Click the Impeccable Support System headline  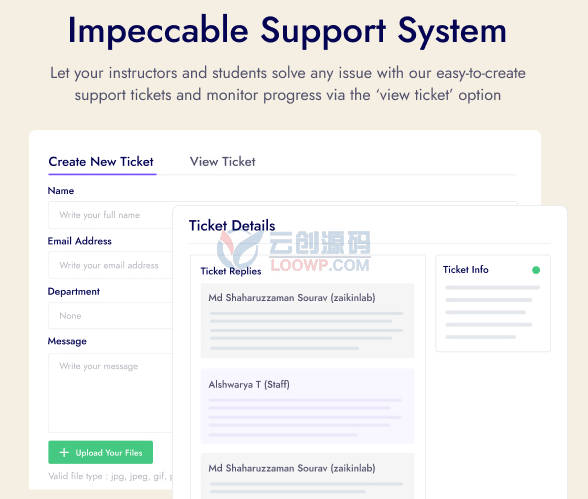pyautogui.click(x=287, y=31)
